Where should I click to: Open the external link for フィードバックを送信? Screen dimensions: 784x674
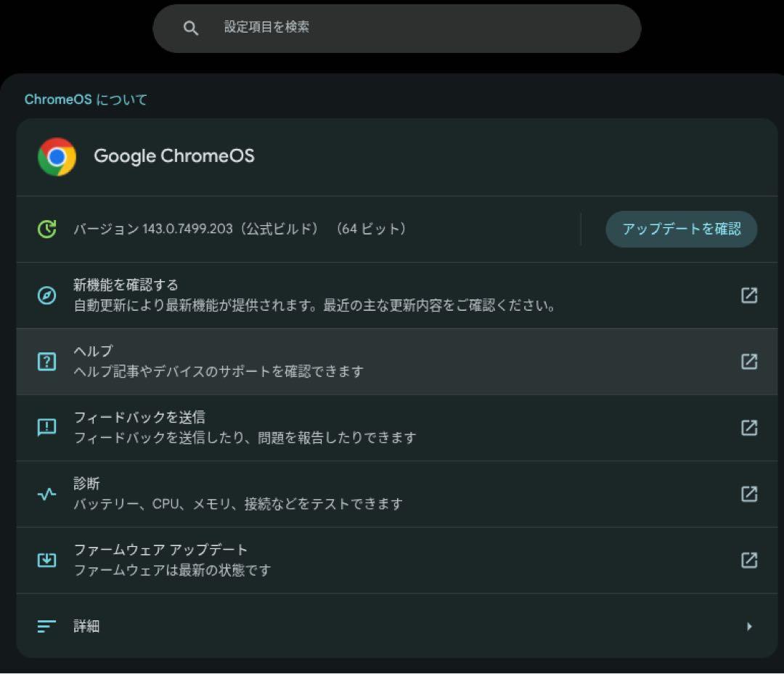point(749,428)
